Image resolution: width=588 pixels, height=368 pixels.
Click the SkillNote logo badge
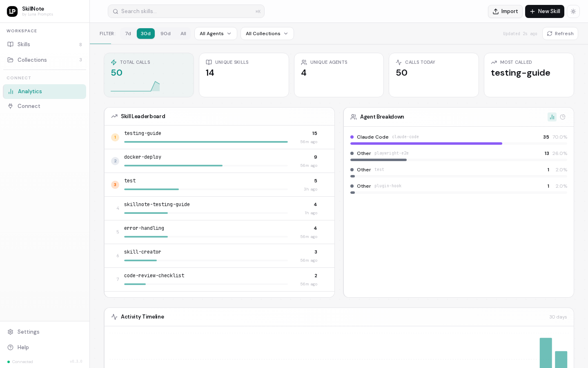[x=12, y=11]
